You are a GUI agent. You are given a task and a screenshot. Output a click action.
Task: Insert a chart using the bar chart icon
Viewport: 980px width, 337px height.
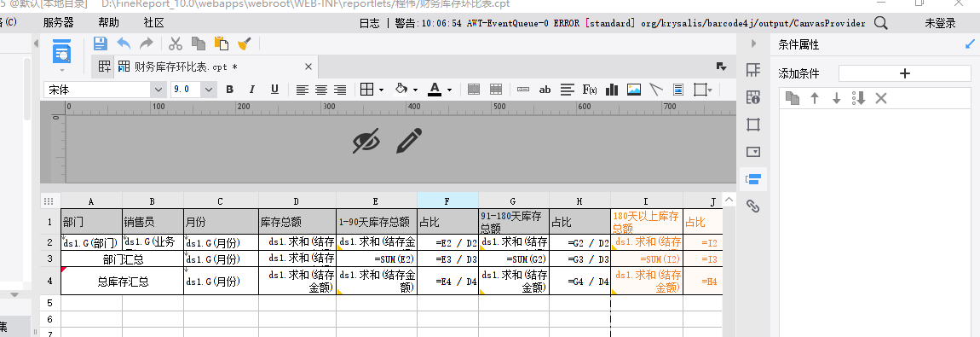click(612, 90)
